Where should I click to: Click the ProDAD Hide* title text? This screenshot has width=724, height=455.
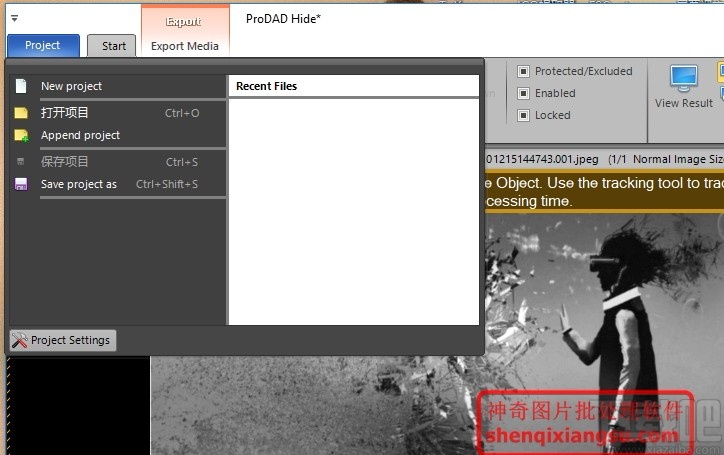pyautogui.click(x=283, y=19)
